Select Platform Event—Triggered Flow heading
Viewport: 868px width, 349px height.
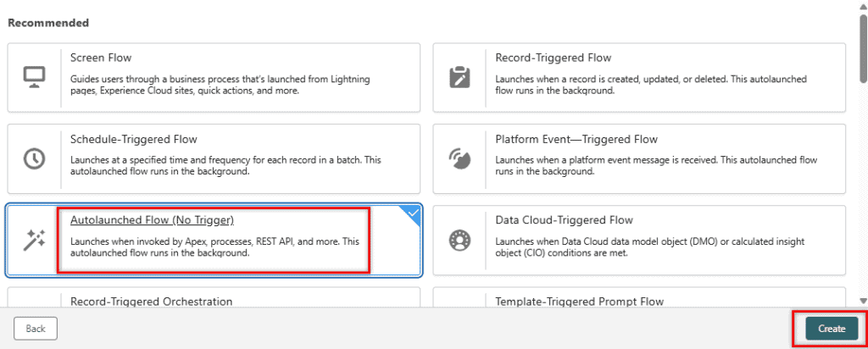[576, 139]
